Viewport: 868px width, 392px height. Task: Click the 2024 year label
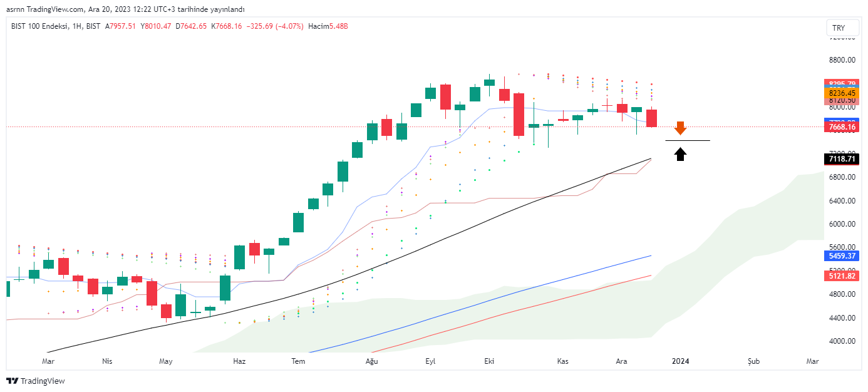point(681,361)
